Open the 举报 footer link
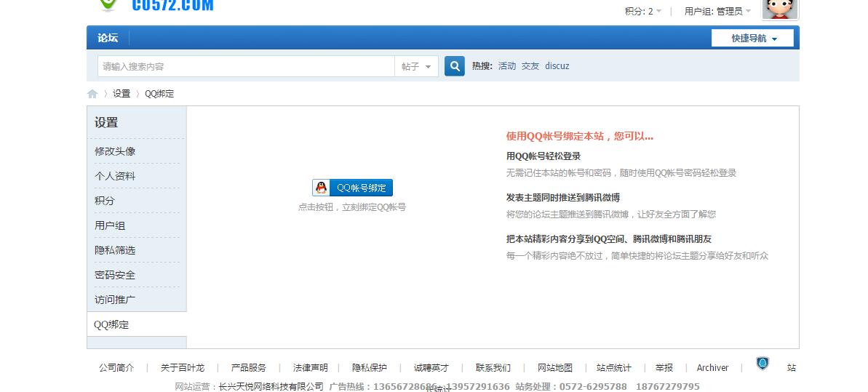 [664, 368]
